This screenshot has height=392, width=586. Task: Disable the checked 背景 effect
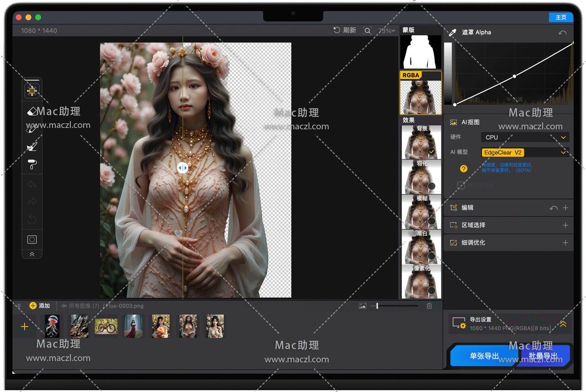point(431,151)
